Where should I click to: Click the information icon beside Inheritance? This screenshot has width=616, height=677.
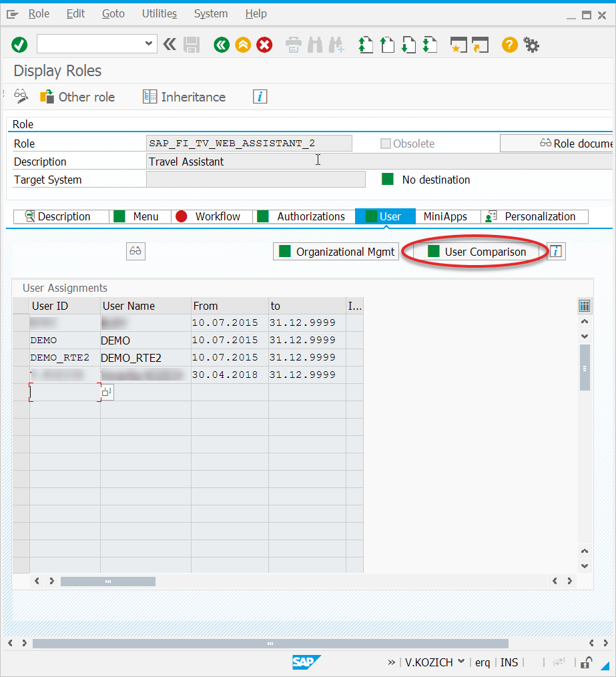(260, 97)
